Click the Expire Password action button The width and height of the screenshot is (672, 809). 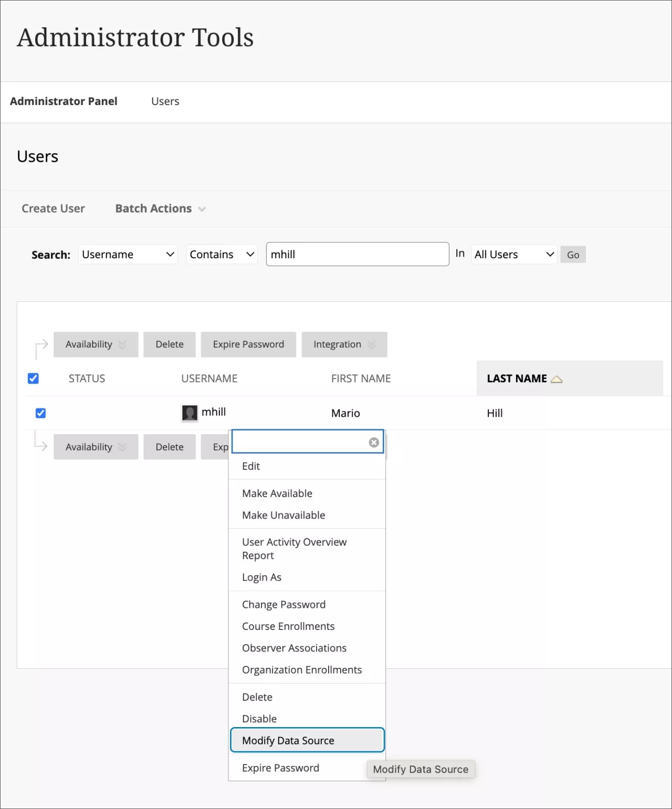point(248,344)
